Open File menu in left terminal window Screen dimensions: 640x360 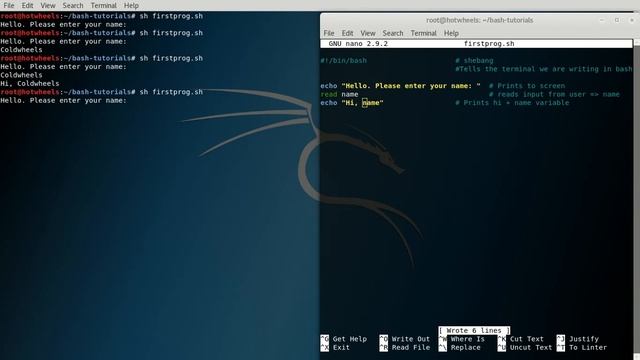pyautogui.click(x=9, y=5)
